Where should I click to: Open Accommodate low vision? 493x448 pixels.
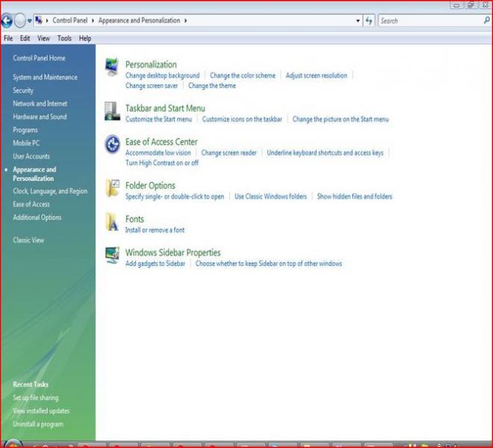tap(158, 153)
